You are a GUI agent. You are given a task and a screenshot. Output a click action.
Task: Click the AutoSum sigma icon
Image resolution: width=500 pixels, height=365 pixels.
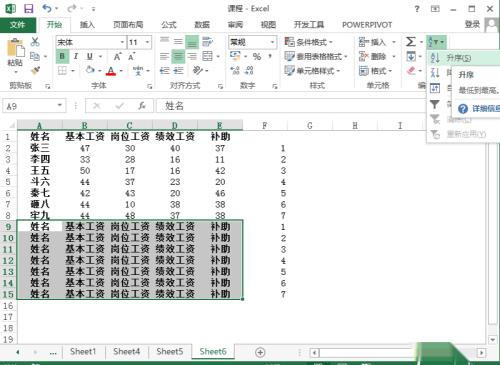coord(411,42)
